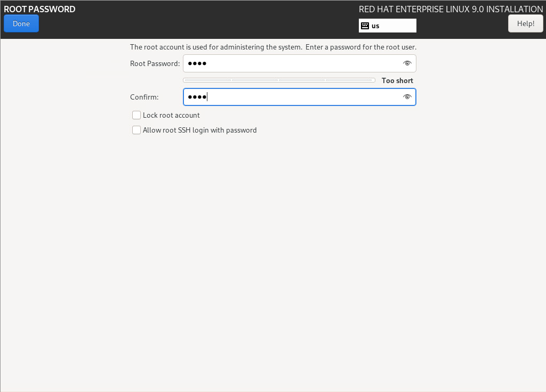This screenshot has width=546, height=392.
Task: Click the Confirm: label
Action: pos(144,97)
